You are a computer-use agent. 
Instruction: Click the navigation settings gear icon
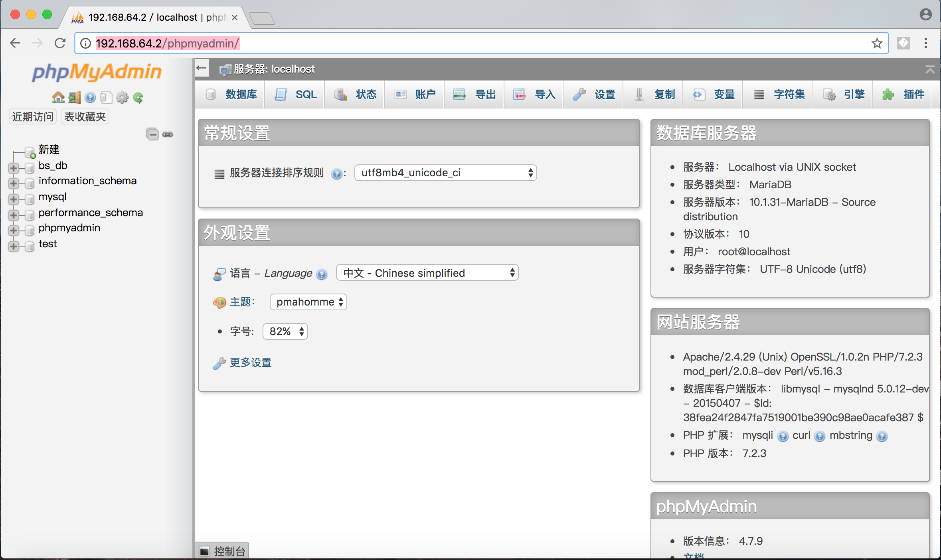(122, 97)
